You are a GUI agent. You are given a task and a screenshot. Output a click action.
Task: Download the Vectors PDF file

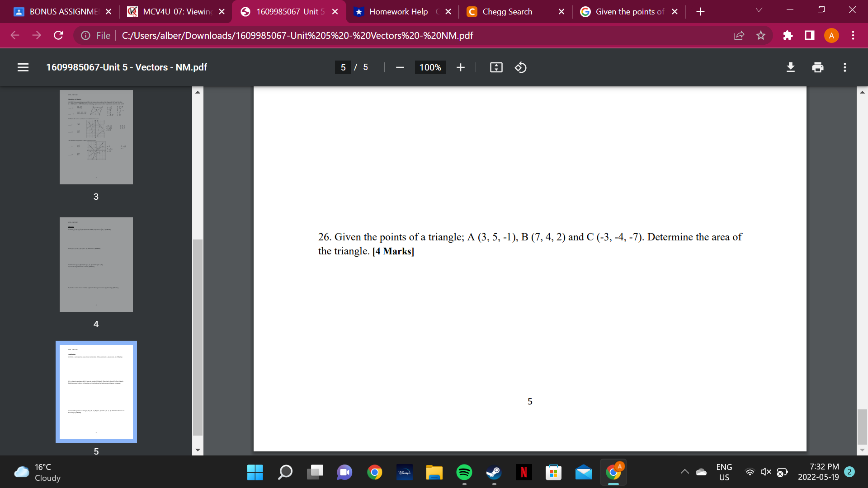(790, 67)
